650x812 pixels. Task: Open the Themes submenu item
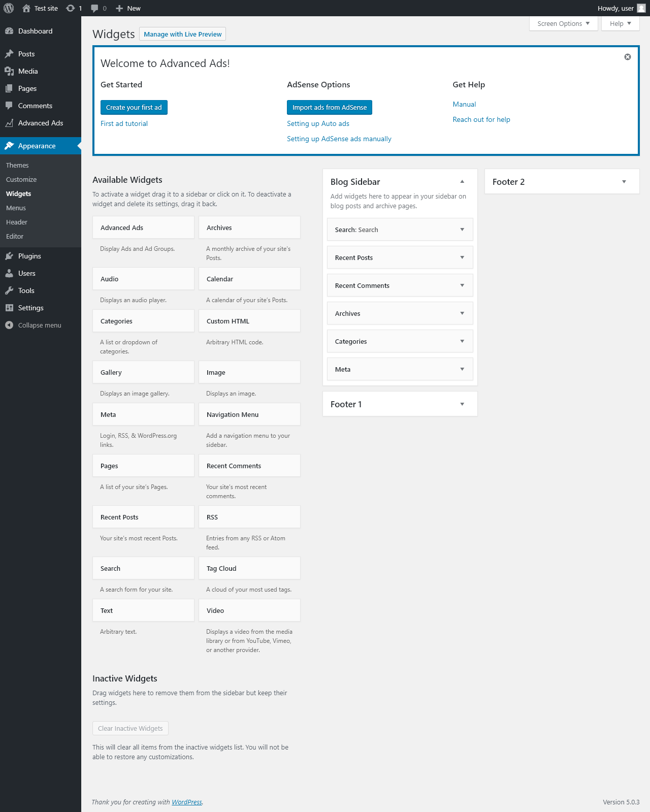click(x=17, y=165)
